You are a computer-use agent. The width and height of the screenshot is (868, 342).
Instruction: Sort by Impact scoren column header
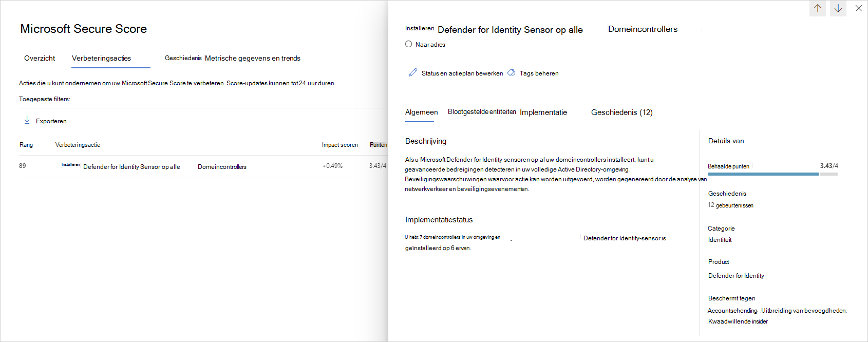point(340,145)
